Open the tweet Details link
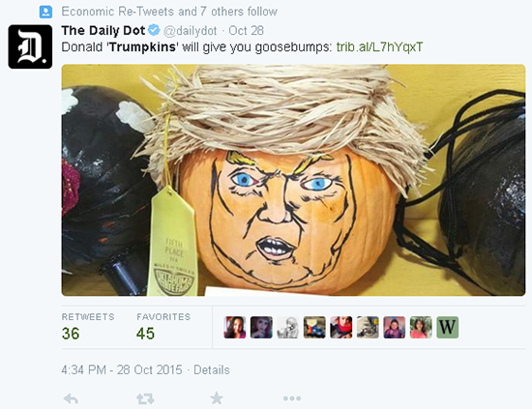 tap(212, 369)
